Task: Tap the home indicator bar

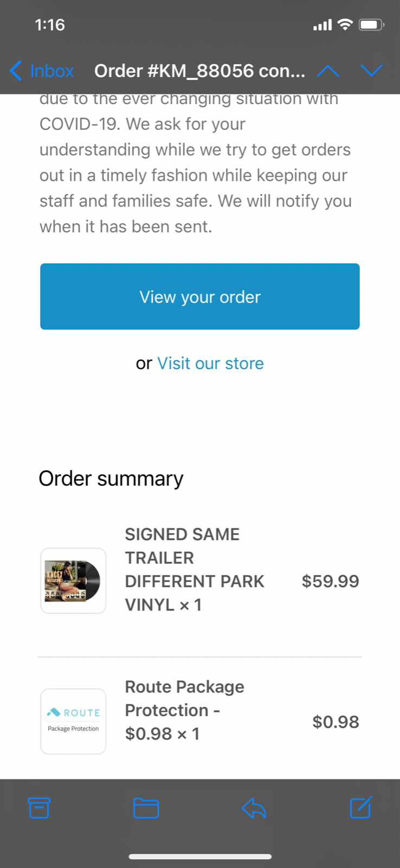Action: (x=200, y=857)
